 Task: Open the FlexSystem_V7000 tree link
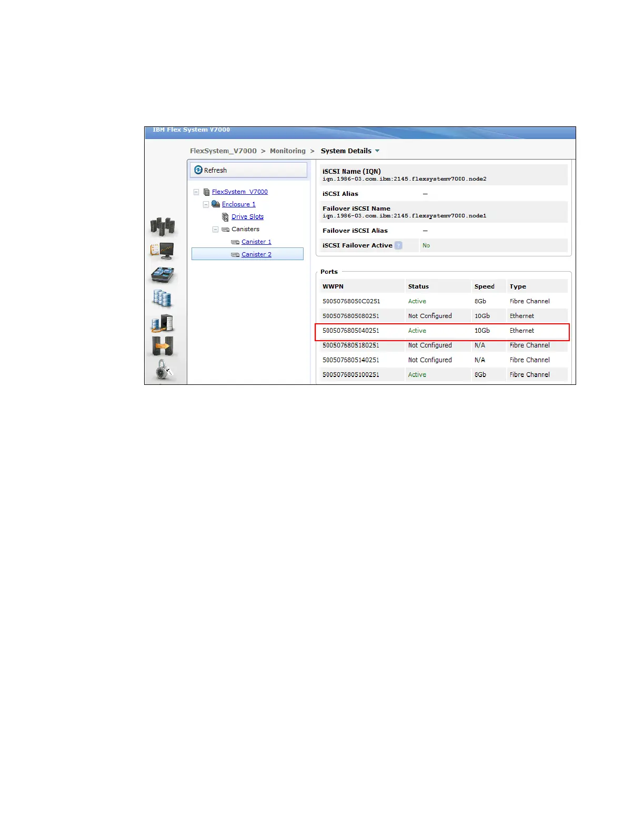[x=240, y=192]
